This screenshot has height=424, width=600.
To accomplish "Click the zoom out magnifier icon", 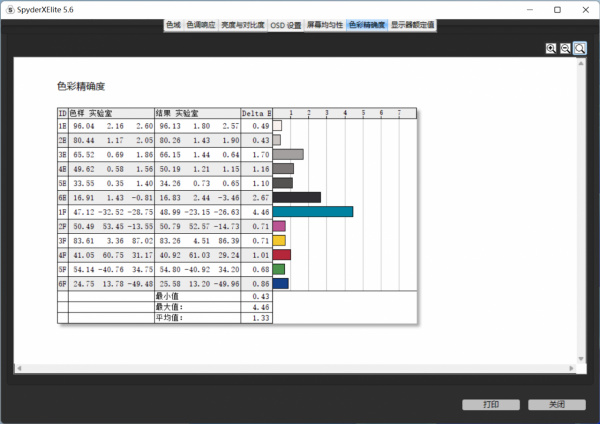I will pyautogui.click(x=565, y=48).
